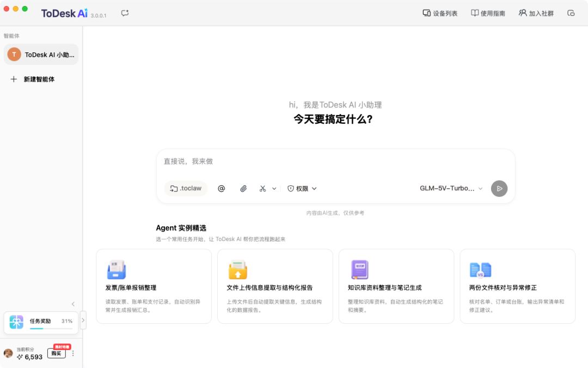Click the 内容由AI生成，仅供参考 notice

click(x=335, y=213)
